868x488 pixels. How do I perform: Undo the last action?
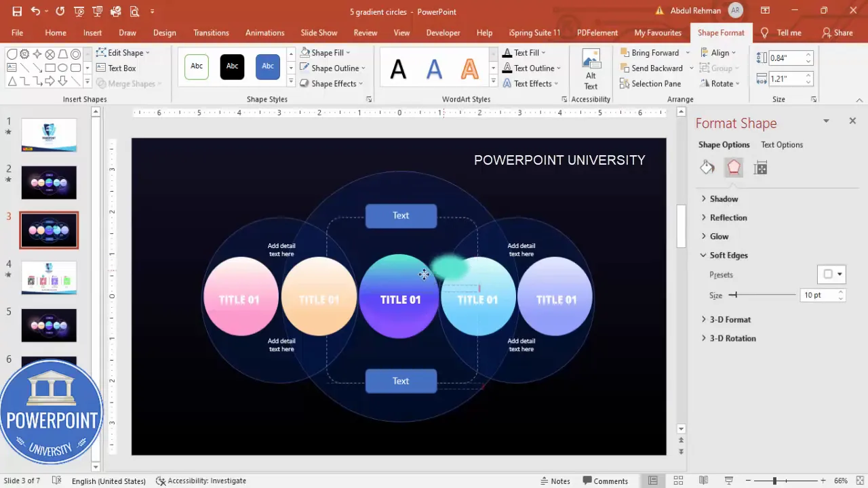[35, 12]
